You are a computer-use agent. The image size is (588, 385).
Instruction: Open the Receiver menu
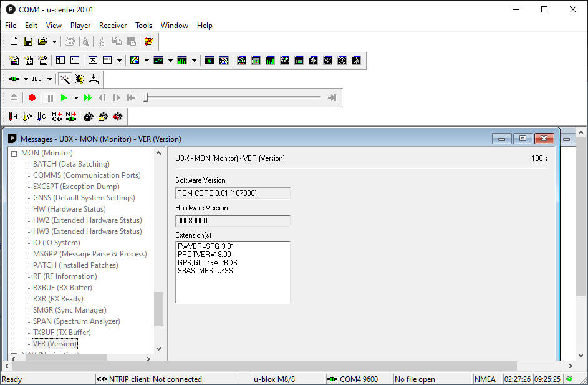pos(112,26)
